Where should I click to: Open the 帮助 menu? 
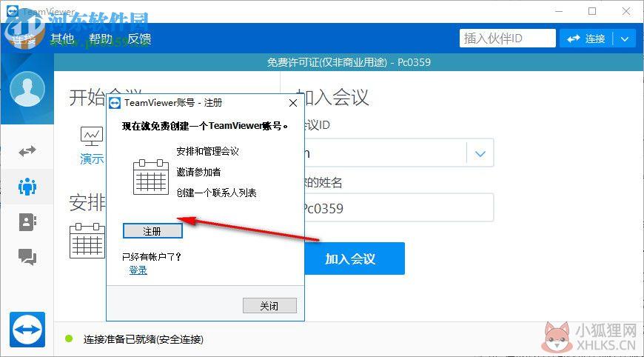click(x=101, y=39)
